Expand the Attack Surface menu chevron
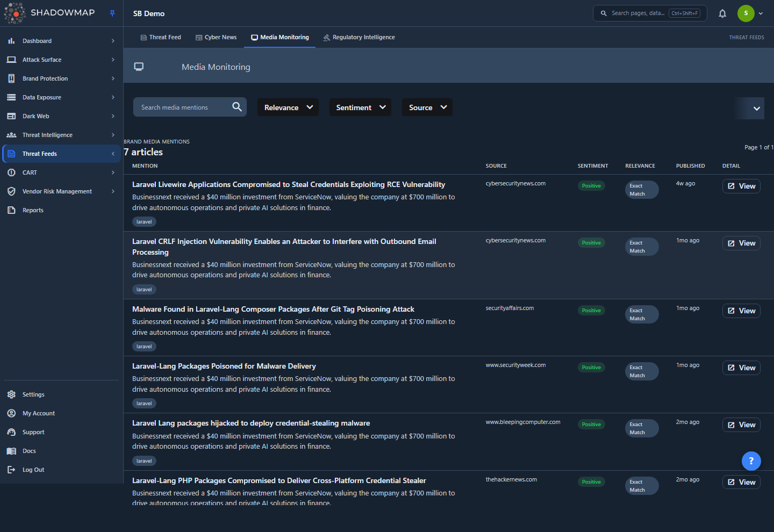Viewport: 774px width, 532px height. click(x=113, y=60)
